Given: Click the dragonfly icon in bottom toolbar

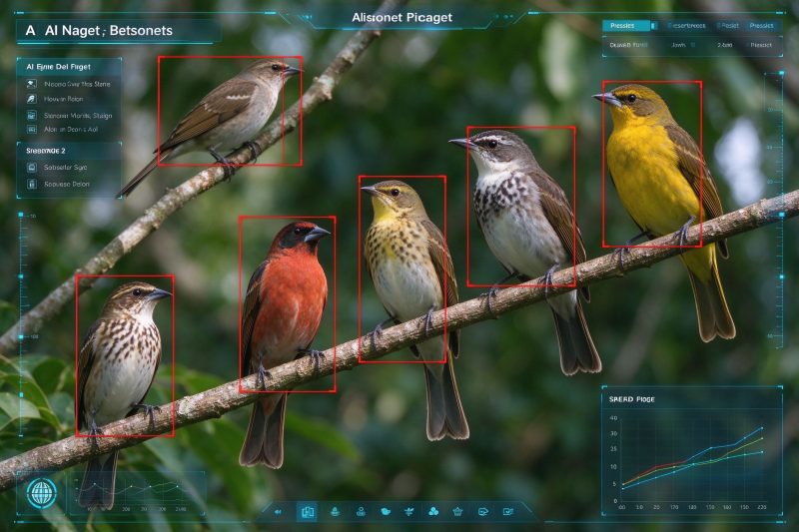Looking at the screenshot, I should [x=408, y=512].
